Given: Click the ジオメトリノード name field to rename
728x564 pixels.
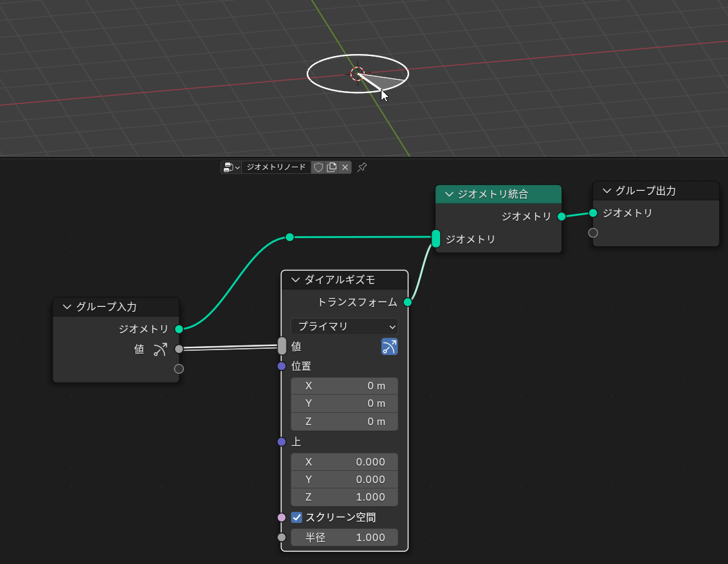Looking at the screenshot, I should point(276,167).
